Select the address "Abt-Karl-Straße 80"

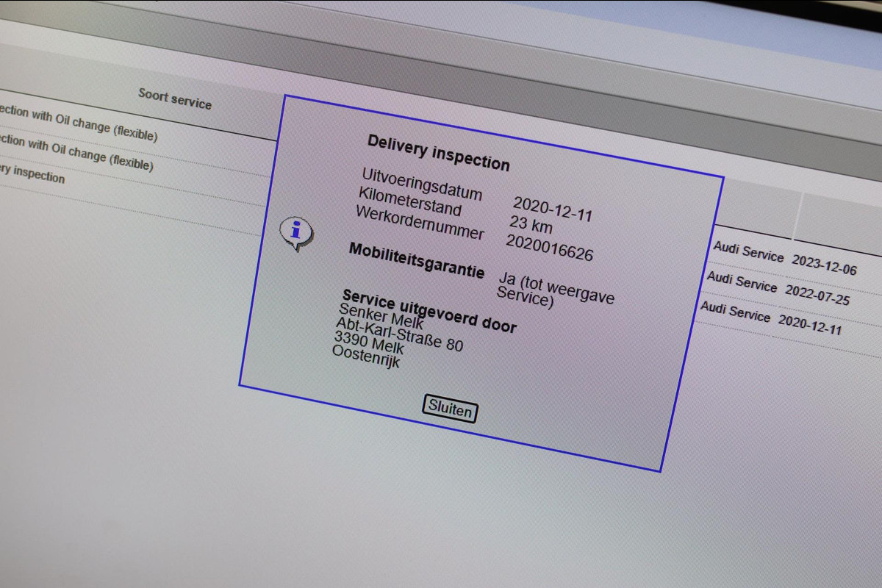coord(400,334)
